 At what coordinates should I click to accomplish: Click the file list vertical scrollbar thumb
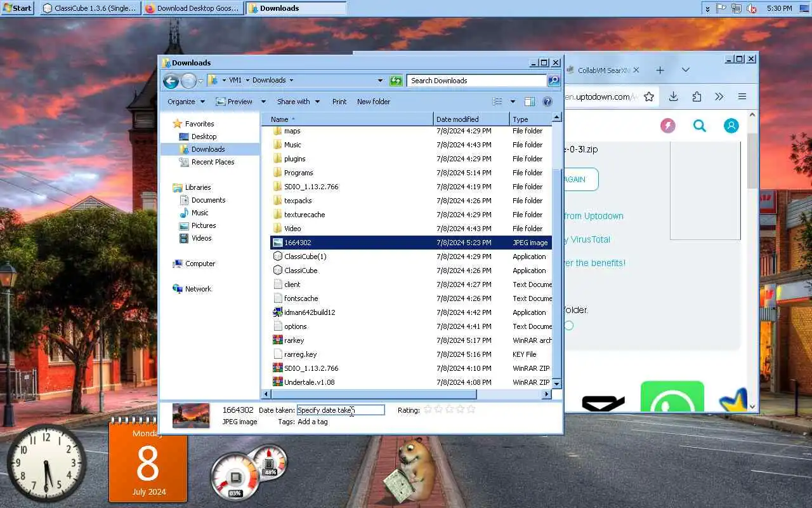(x=557, y=273)
